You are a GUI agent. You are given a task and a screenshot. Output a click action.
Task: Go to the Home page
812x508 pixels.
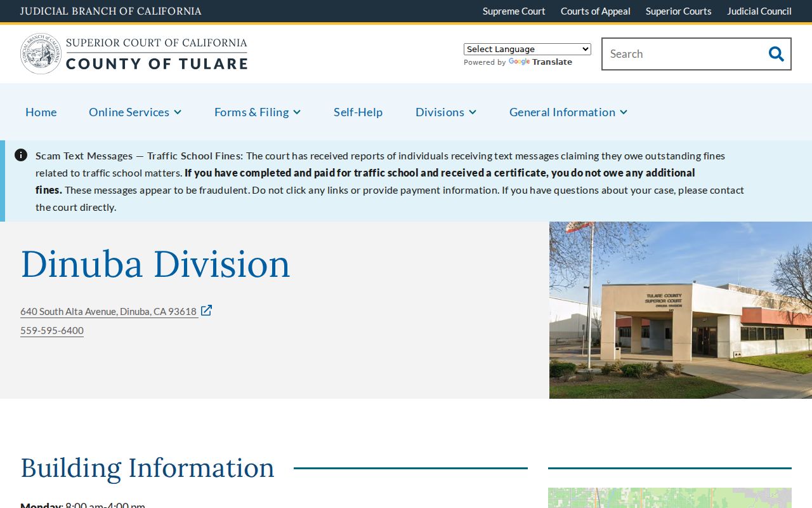(41, 112)
